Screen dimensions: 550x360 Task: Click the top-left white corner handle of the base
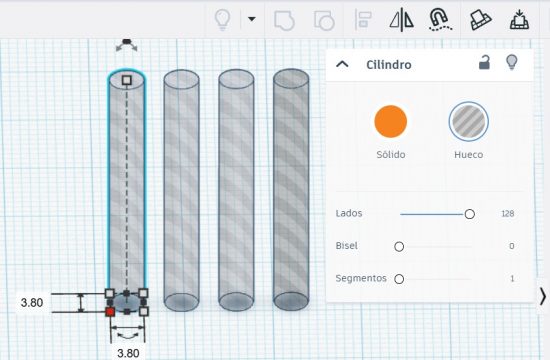point(110,293)
